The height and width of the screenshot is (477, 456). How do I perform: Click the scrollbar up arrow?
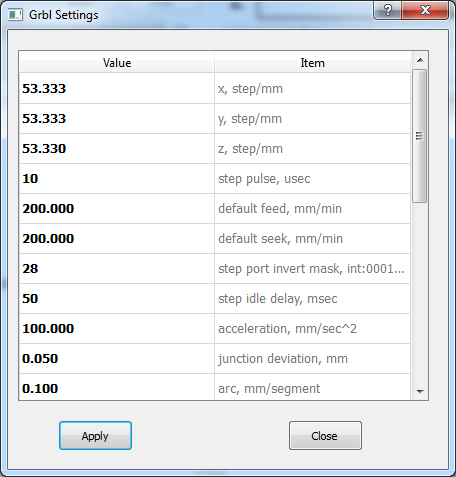point(420,60)
